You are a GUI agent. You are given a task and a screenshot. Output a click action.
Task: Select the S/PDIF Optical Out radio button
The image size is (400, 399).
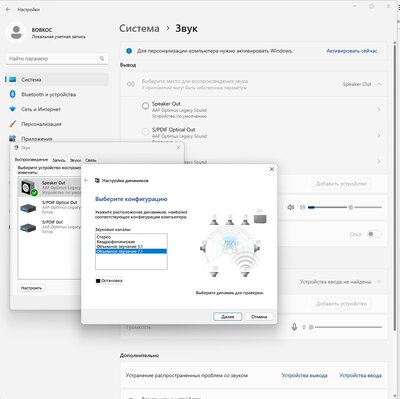point(145,132)
